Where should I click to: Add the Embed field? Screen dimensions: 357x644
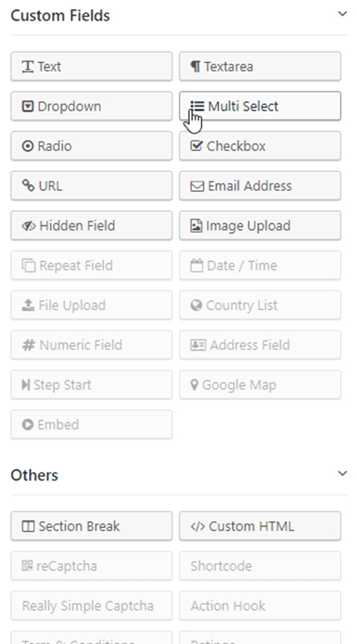(91, 425)
